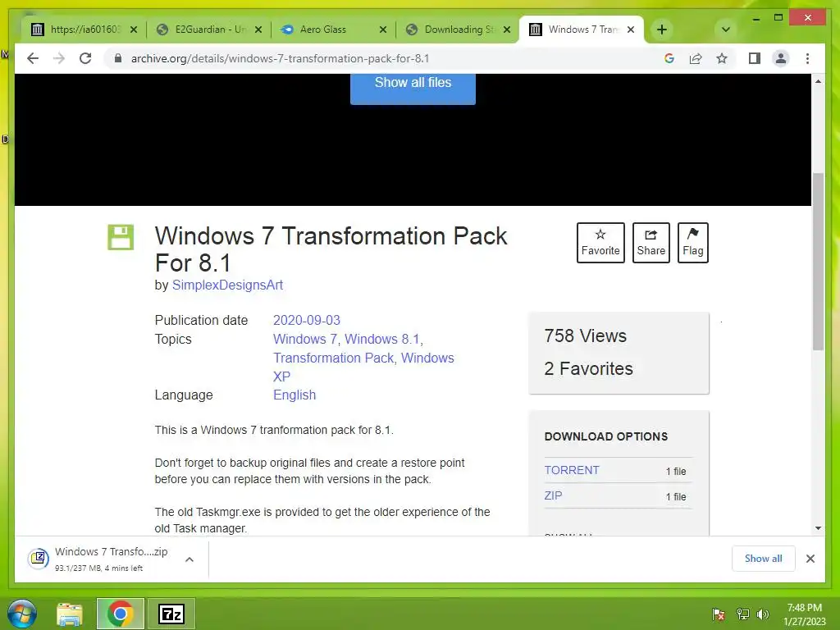
Task: Open the Chrome profile avatar
Action: pos(781,58)
